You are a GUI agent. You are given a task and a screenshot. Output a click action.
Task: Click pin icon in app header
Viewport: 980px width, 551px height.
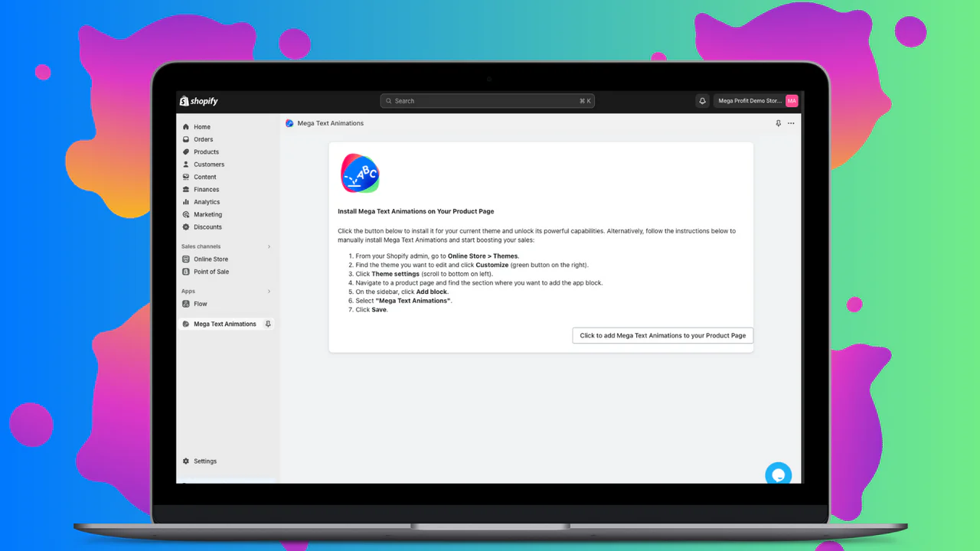[779, 123]
